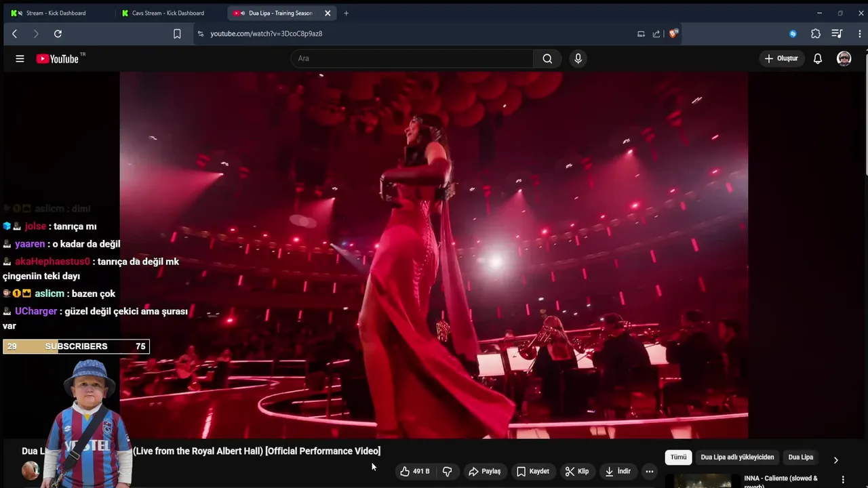Open the Oluştur create menu
Screen dimensions: 868x488
coord(781,58)
